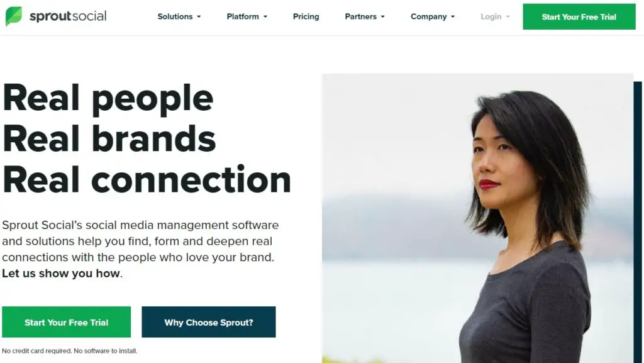This screenshot has height=363, width=644.
Task: Click the No credit card required note
Action: [x=70, y=350]
